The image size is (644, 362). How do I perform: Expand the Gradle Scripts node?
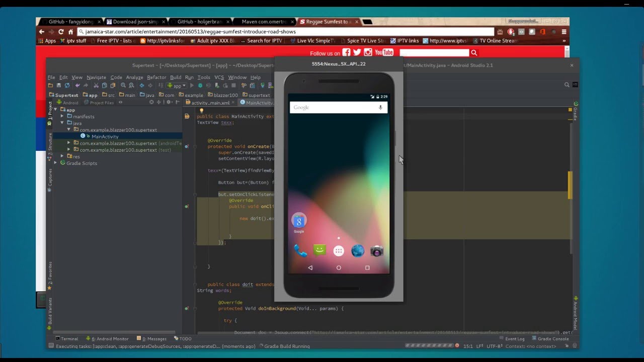(56, 163)
